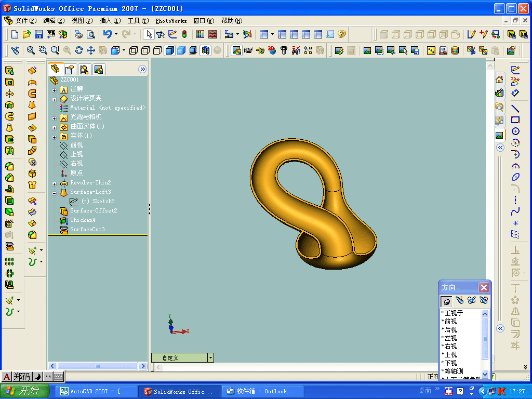The image size is (532, 399).
Task: Expand the 注解 tree node
Action: click(x=54, y=90)
